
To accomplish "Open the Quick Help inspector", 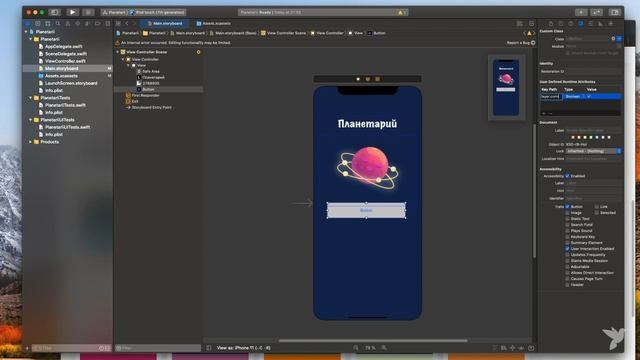I will [571, 24].
